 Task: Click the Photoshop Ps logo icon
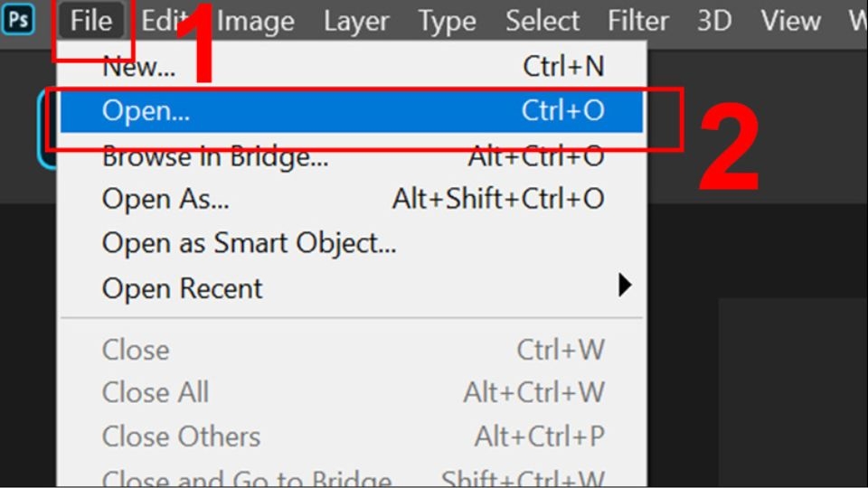[17, 20]
